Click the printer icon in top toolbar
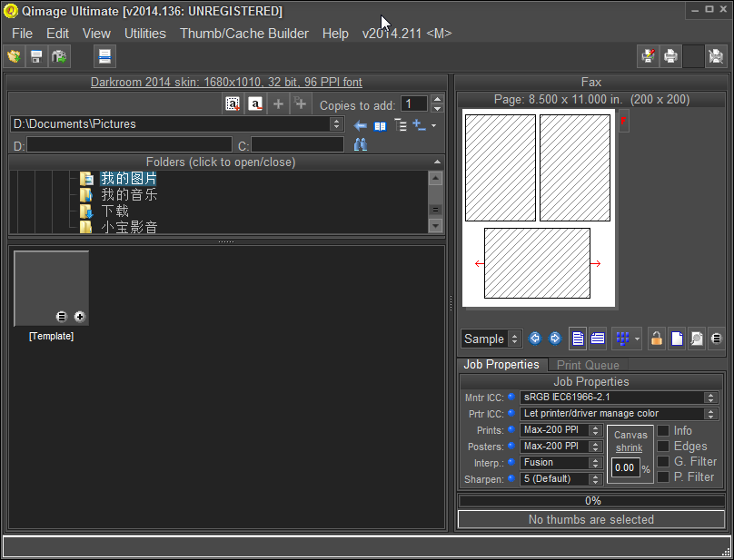The height and width of the screenshot is (560, 734). pos(670,56)
